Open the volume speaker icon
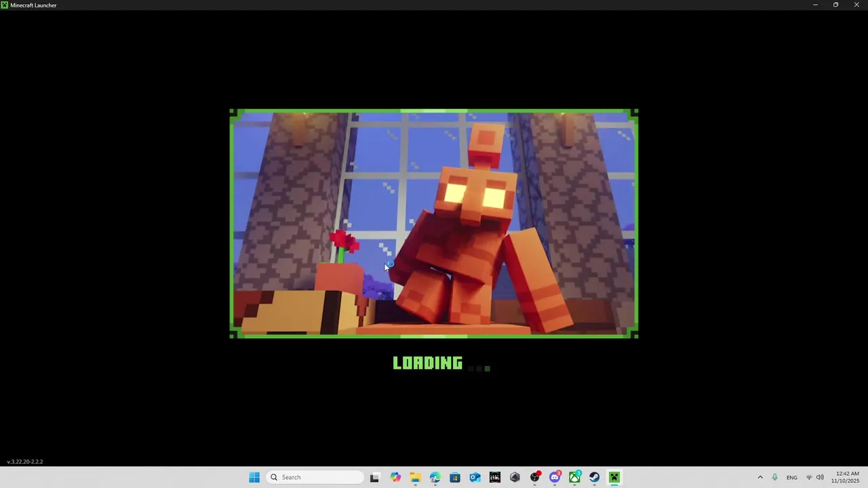 820,477
